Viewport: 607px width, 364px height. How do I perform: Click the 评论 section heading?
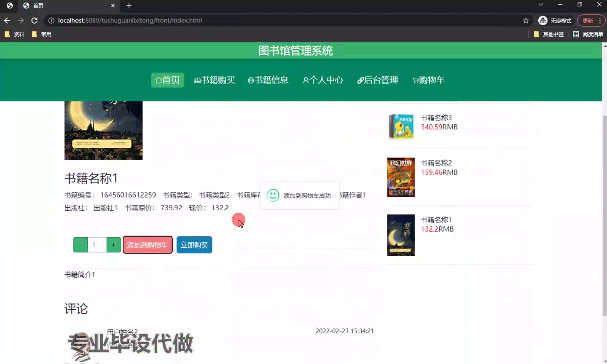[x=76, y=309]
